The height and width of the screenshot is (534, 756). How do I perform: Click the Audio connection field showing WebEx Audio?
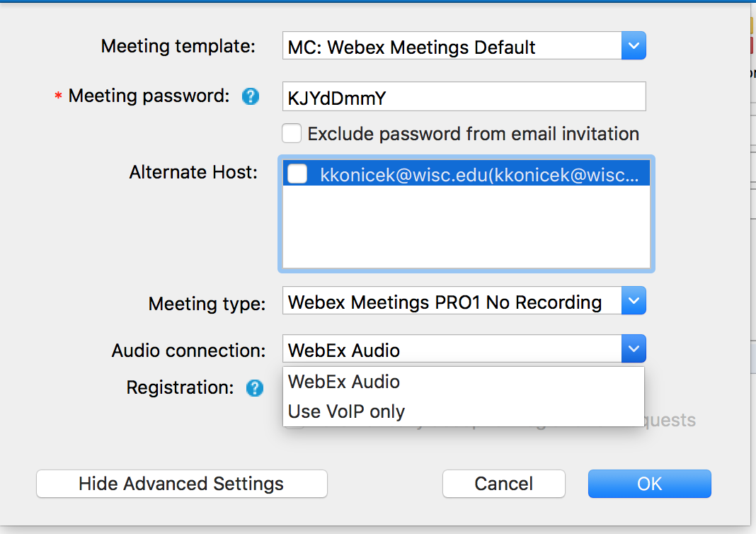coord(452,348)
